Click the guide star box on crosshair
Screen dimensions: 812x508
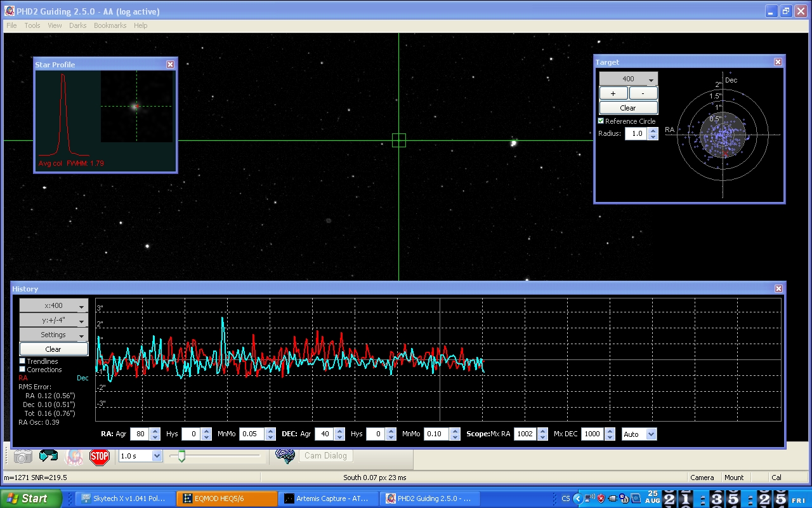[x=398, y=140]
